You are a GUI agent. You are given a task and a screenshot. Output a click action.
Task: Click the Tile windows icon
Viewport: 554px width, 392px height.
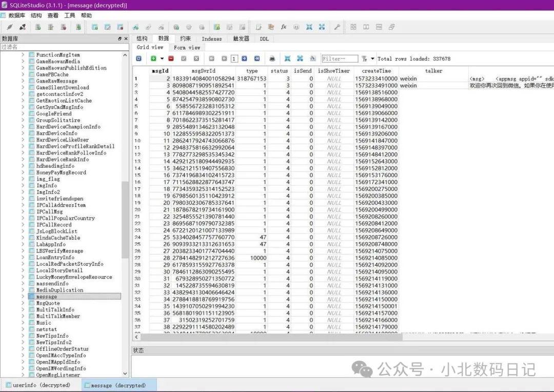[353, 27]
